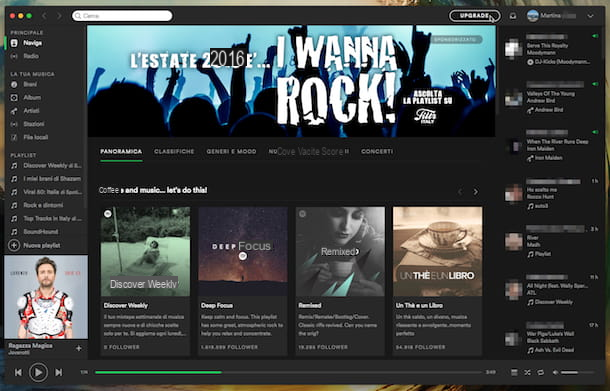
Task: Open Valleys Of The Young activity entry
Action: (550, 93)
